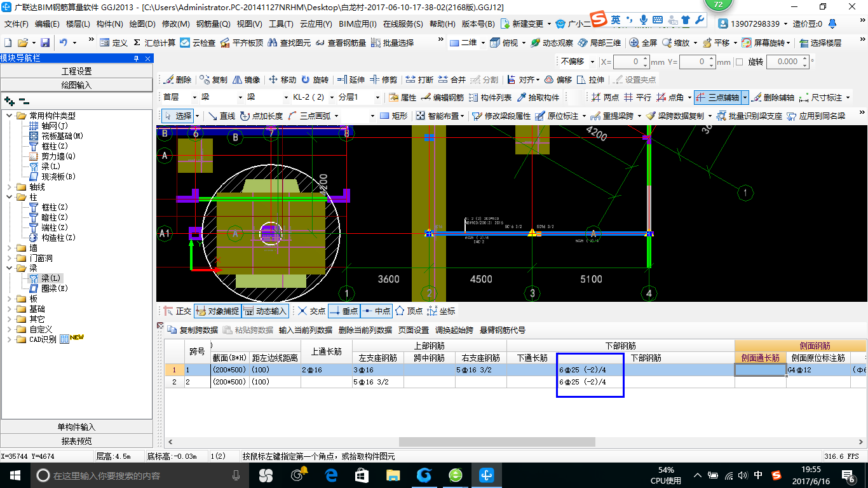Toggle 顶点 vertex snap
Image resolution: width=868 pixels, height=488 pixels.
tap(409, 311)
